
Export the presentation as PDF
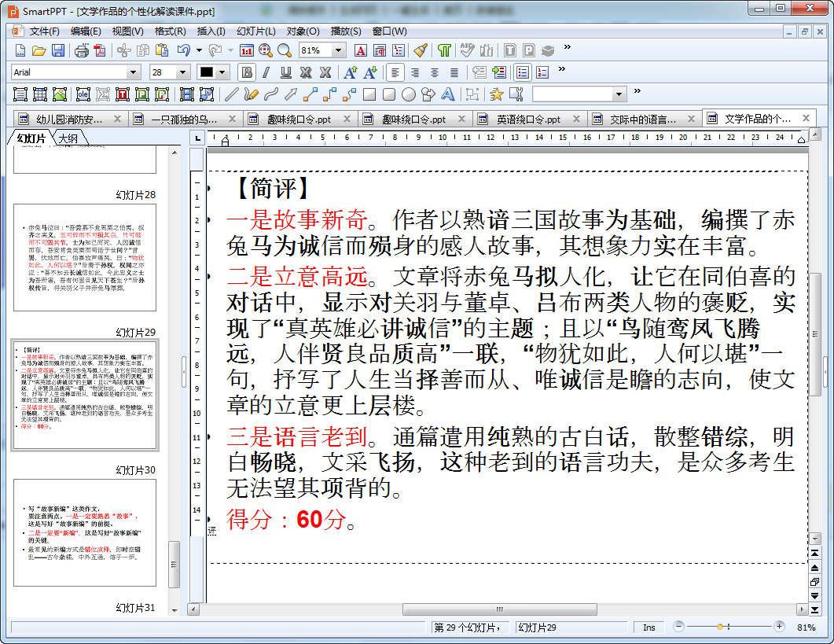click(x=100, y=50)
